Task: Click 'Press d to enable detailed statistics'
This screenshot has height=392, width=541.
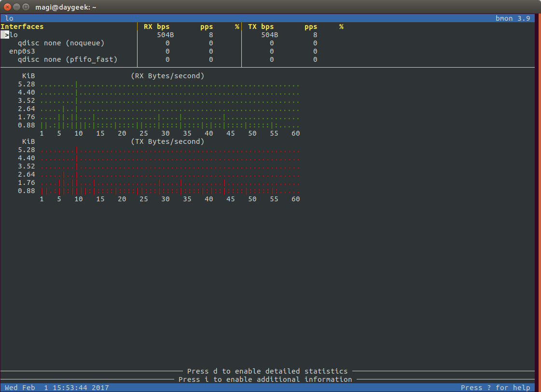Action: click(x=267, y=371)
